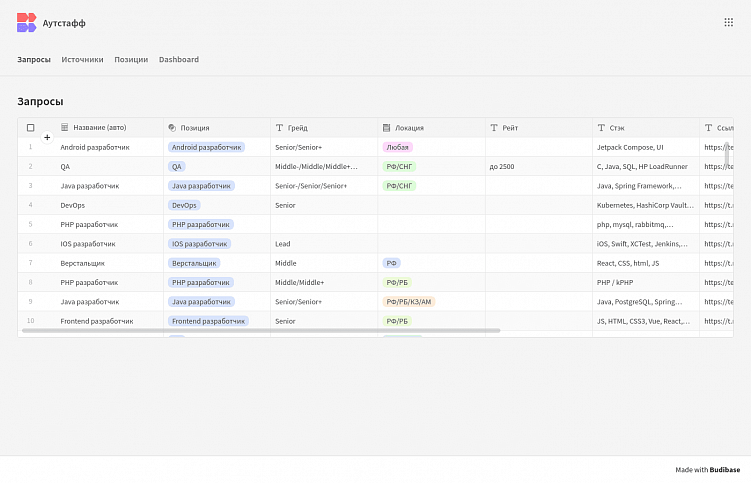Screen dimensions: 751x483
Task: Toggle the select-all rows checkbox
Action: click(30, 128)
